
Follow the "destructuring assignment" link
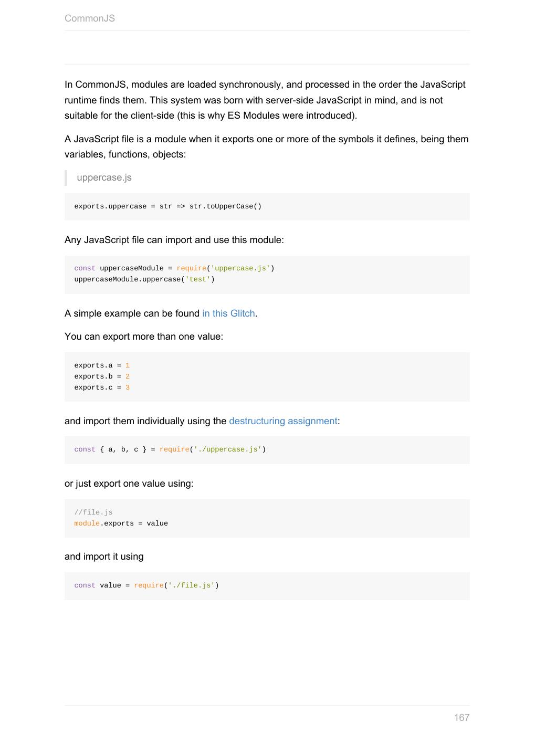[x=283, y=421]
